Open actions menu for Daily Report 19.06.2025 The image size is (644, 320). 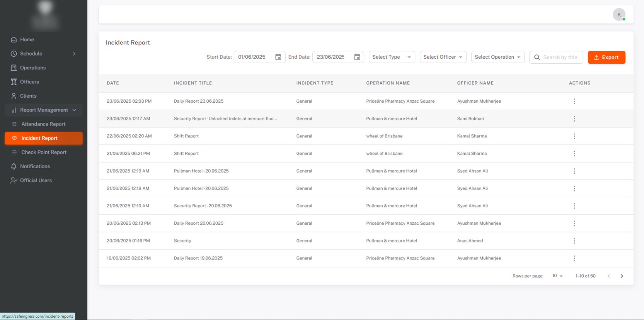tap(574, 258)
